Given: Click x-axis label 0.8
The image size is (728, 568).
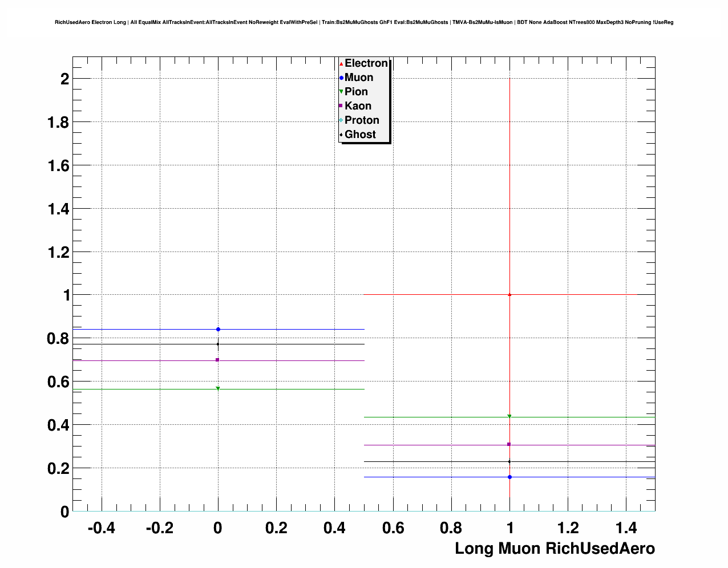Looking at the screenshot, I should click(x=451, y=528).
